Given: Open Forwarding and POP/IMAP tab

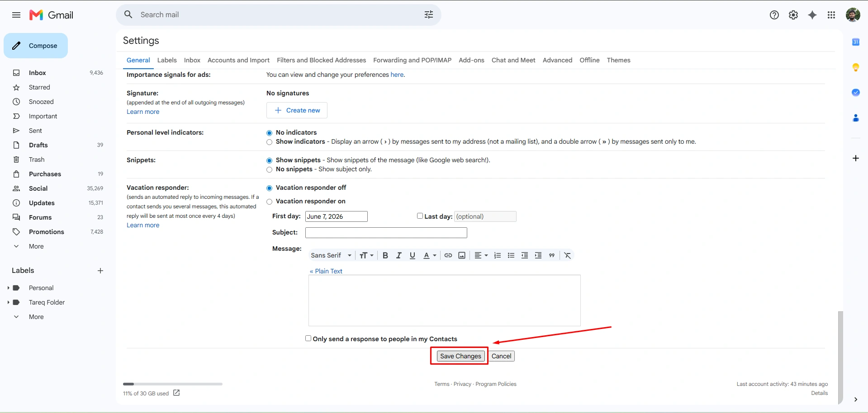Looking at the screenshot, I should [x=412, y=60].
